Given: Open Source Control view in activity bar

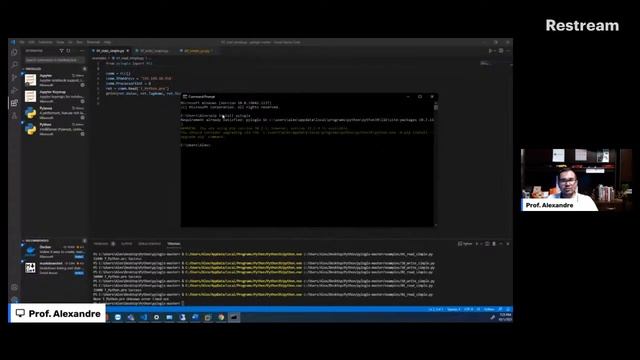Looking at the screenshot, I should (15, 77).
